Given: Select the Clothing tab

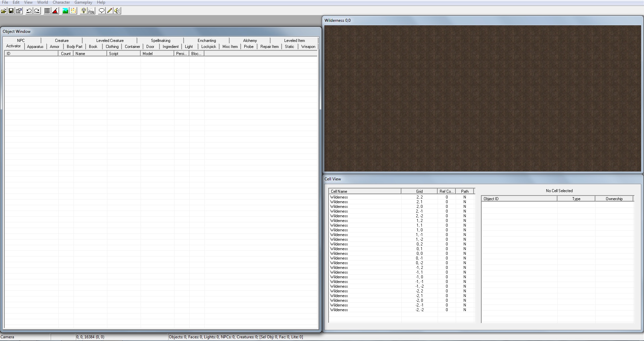Looking at the screenshot, I should click(x=112, y=47).
